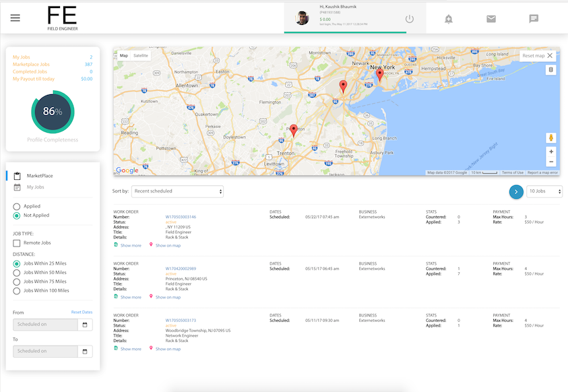Open the notifications bell icon
568x392 pixels.
click(449, 19)
